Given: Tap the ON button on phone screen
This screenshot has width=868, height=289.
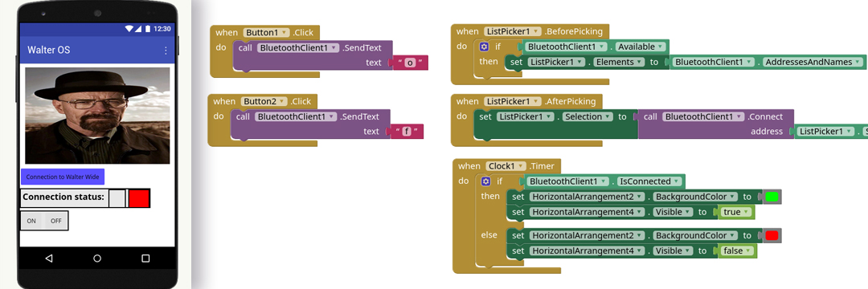Looking at the screenshot, I should click(x=31, y=221).
